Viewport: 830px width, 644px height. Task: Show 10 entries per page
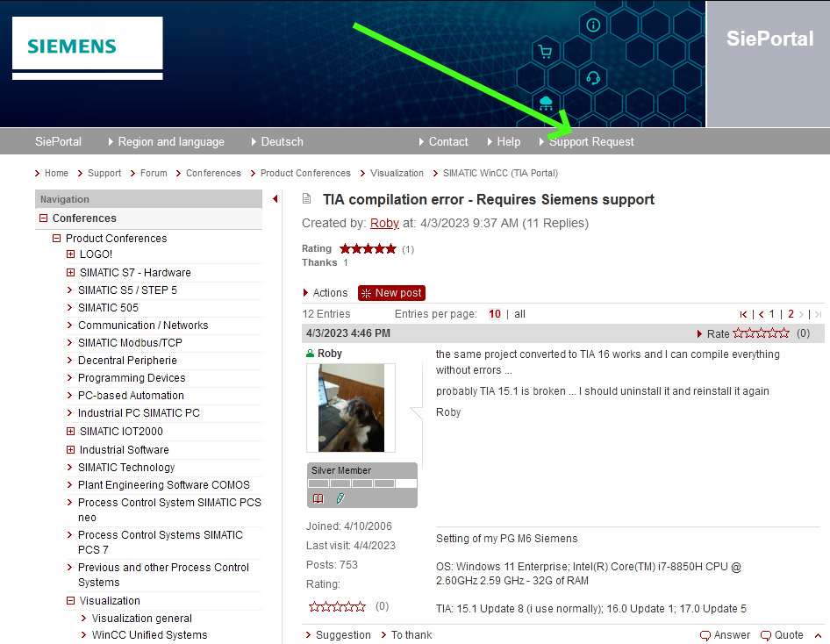tap(494, 314)
